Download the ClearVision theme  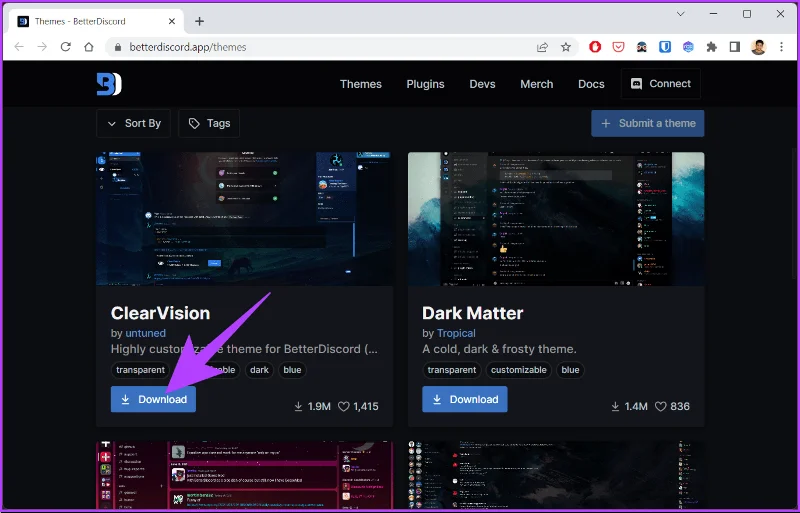tap(153, 399)
